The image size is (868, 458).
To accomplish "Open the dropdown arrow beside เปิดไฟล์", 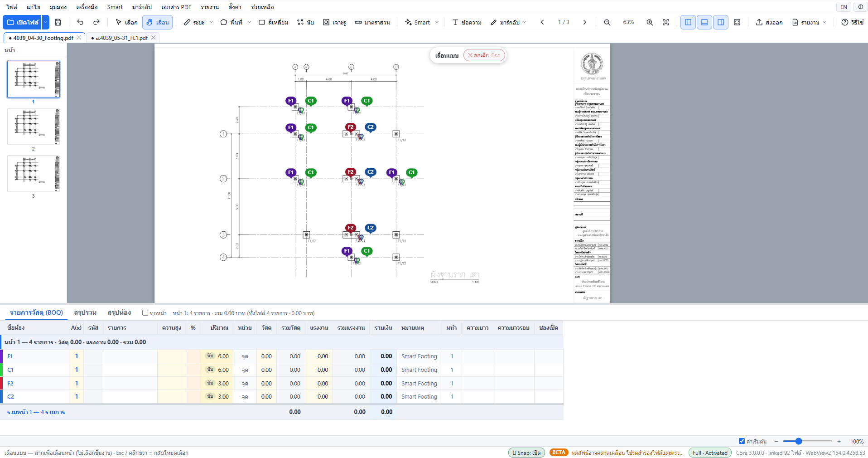I will click(46, 22).
